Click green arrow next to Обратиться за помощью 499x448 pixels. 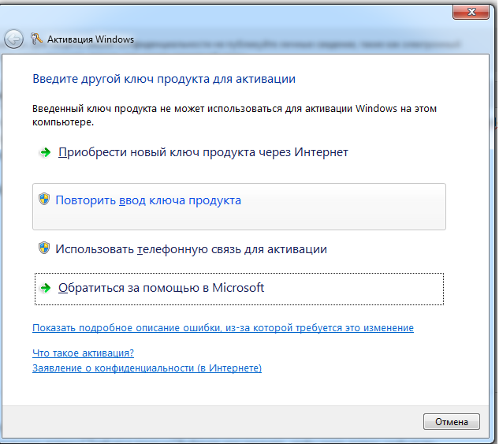coord(46,288)
